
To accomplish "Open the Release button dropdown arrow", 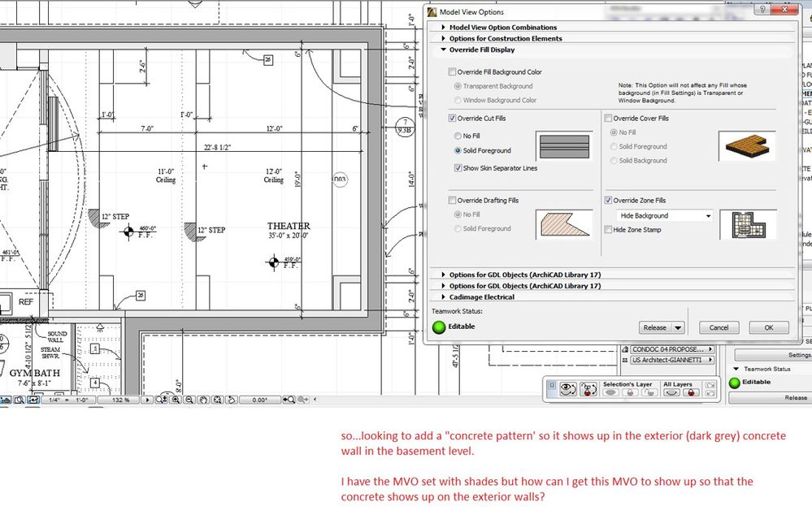I will [x=678, y=327].
